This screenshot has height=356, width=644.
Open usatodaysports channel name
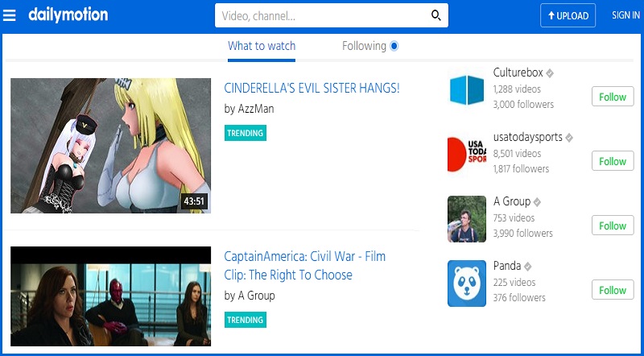click(x=528, y=137)
